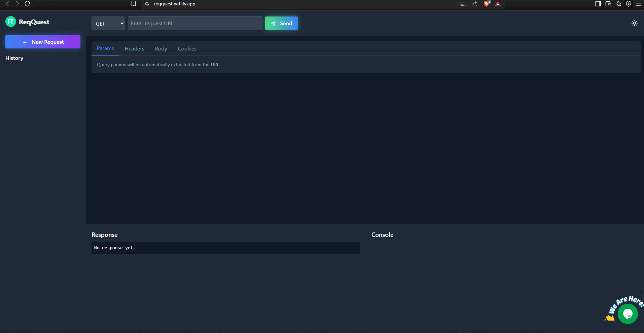Open the Brave Wallet icon
The width and height of the screenshot is (644, 333).
pyautogui.click(x=608, y=4)
